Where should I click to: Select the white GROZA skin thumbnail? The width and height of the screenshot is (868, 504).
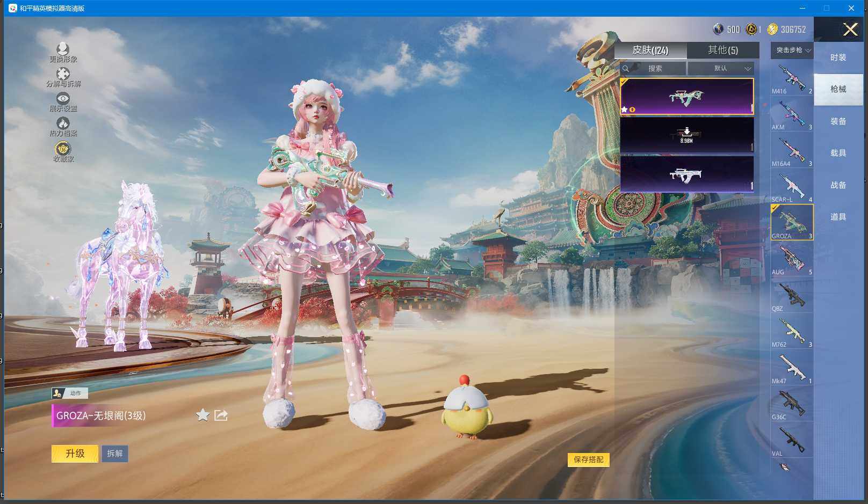pyautogui.click(x=687, y=174)
